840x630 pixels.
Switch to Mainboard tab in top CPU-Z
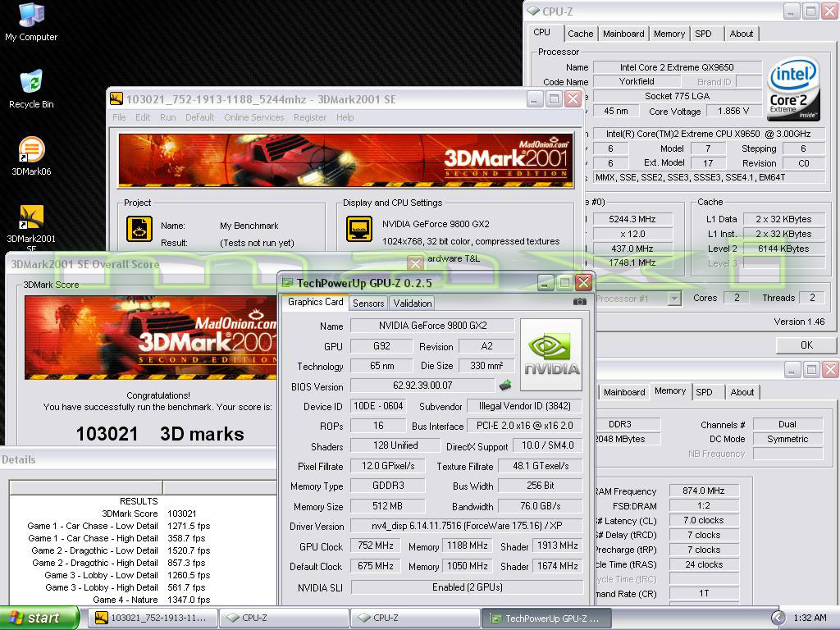pos(623,34)
